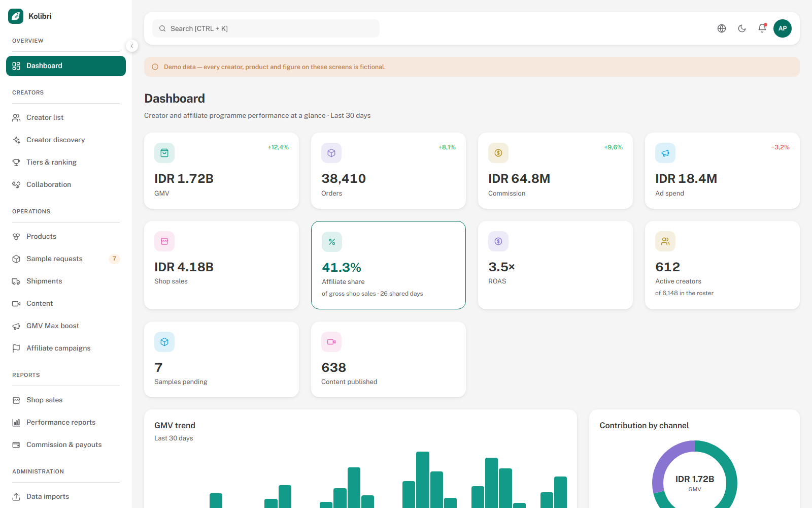
Task: Open the Shop sales report in the sidebar
Action: click(66, 400)
